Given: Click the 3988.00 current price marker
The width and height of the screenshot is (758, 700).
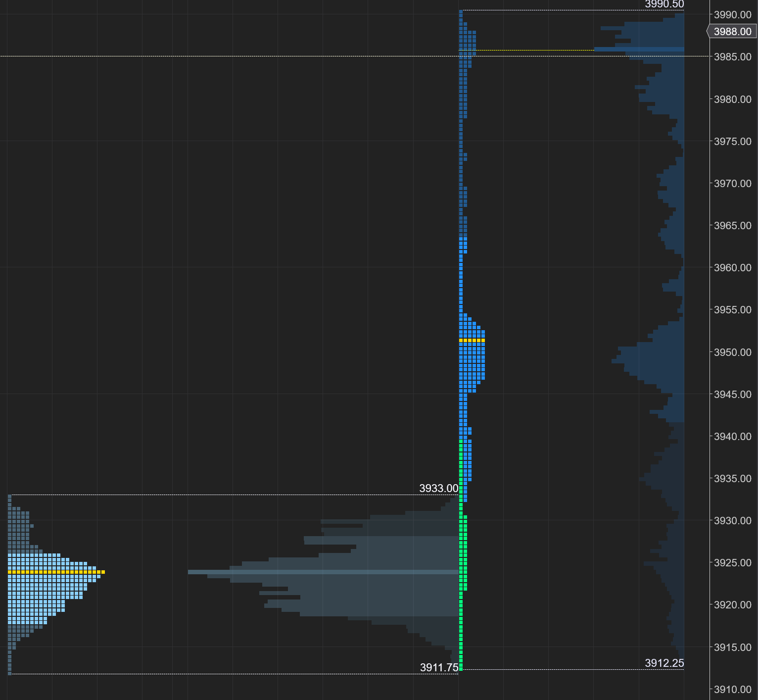Looking at the screenshot, I should click(x=732, y=32).
